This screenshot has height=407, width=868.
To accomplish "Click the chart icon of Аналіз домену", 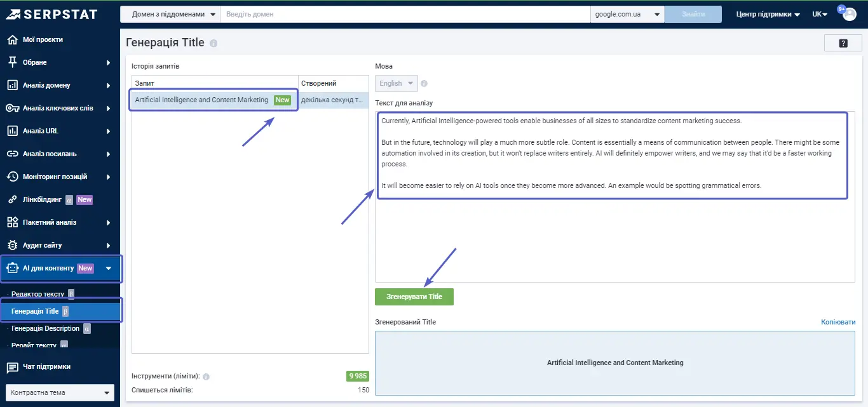I will click(11, 85).
